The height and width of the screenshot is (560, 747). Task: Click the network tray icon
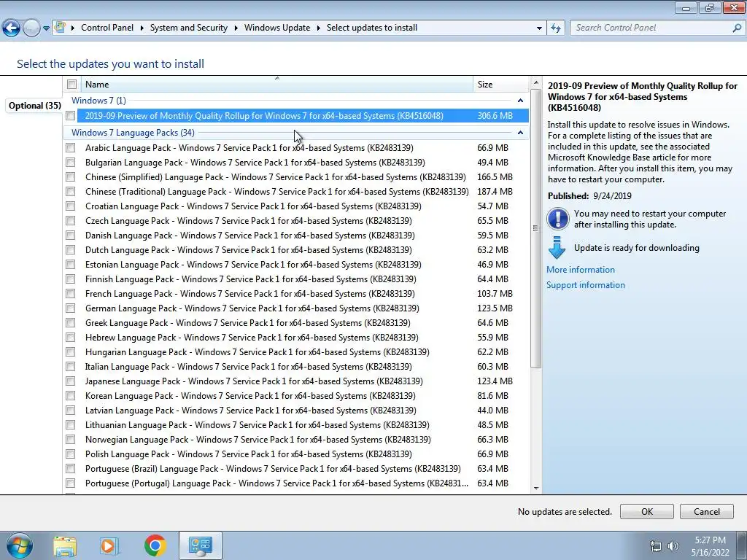tap(656, 546)
